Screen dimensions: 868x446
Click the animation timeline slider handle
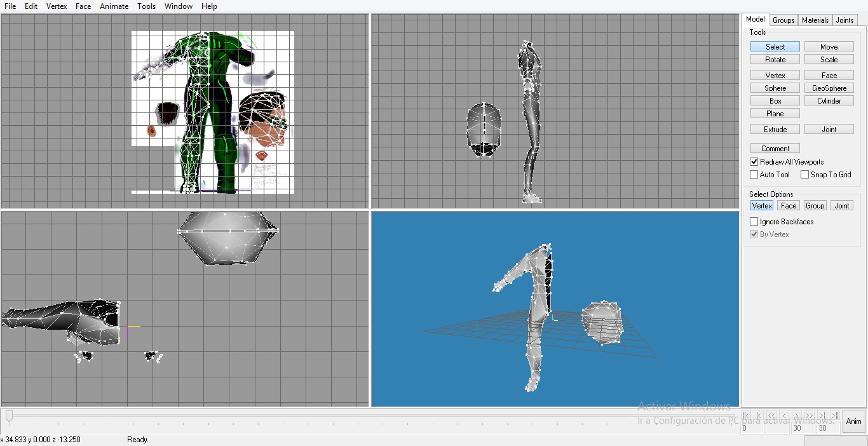(x=9, y=416)
